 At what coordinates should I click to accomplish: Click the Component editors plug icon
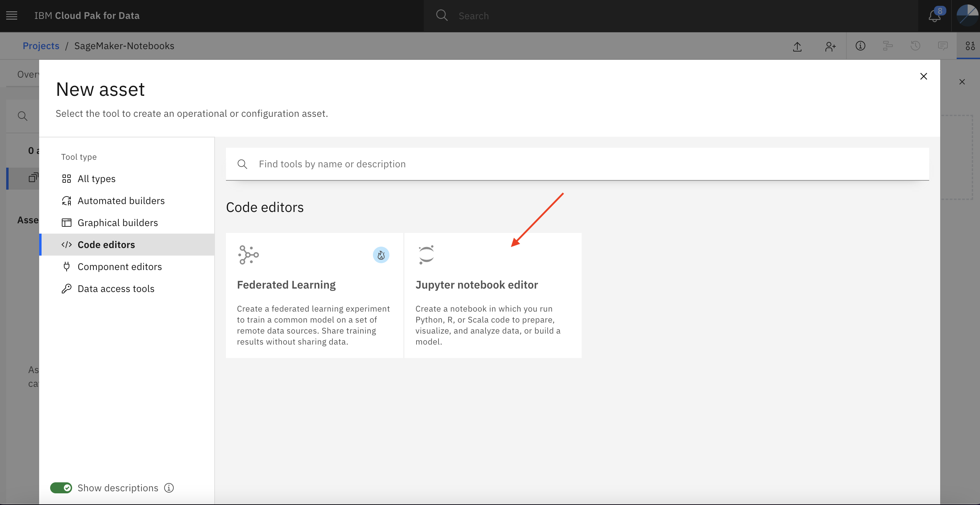67,267
